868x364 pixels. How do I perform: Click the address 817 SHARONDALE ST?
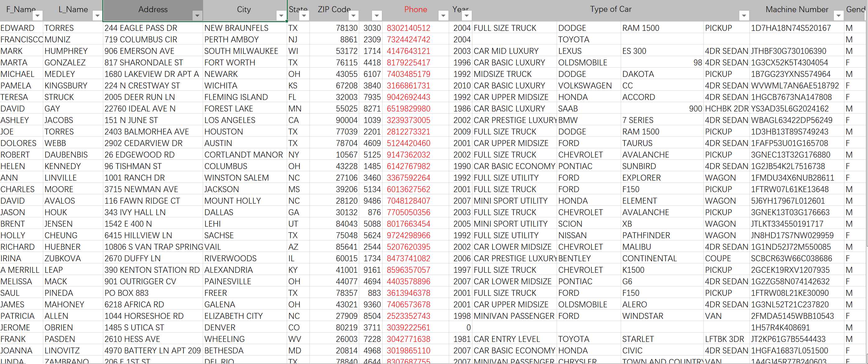click(x=153, y=62)
